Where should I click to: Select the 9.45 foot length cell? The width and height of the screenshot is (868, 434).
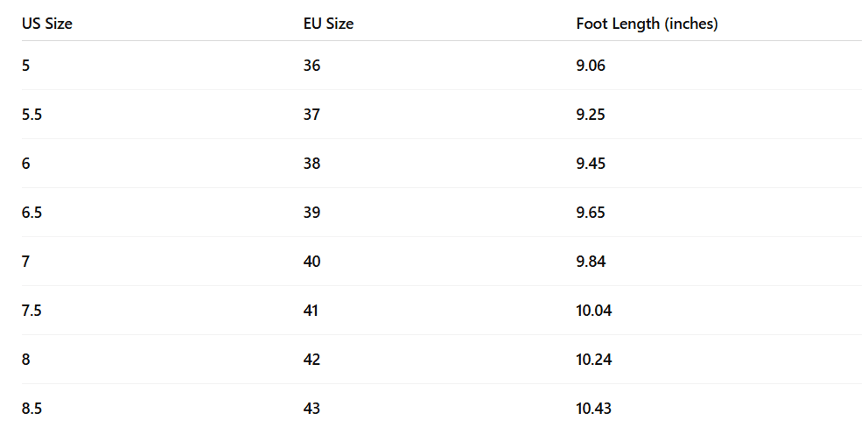click(x=591, y=163)
